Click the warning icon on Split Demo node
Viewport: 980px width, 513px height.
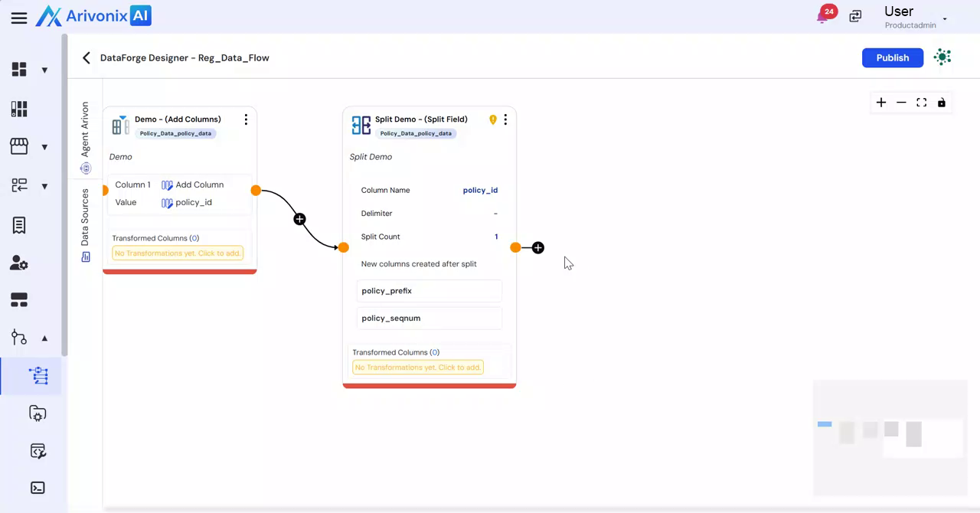493,120
